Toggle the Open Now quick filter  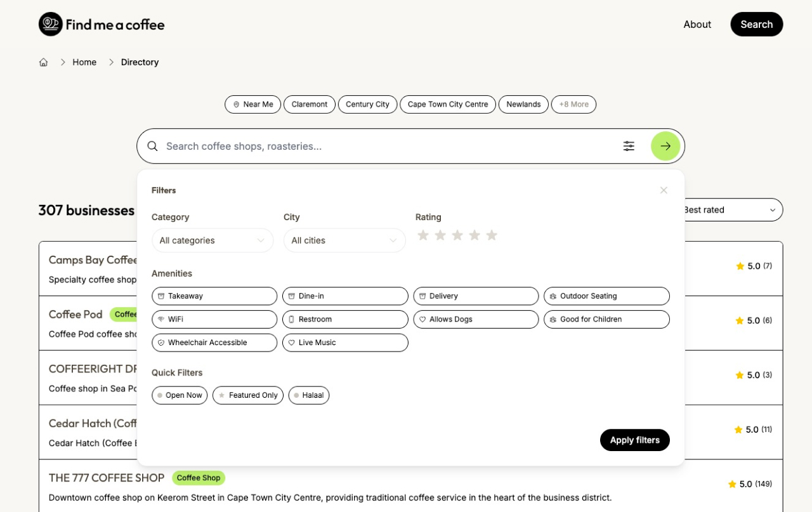(x=180, y=395)
